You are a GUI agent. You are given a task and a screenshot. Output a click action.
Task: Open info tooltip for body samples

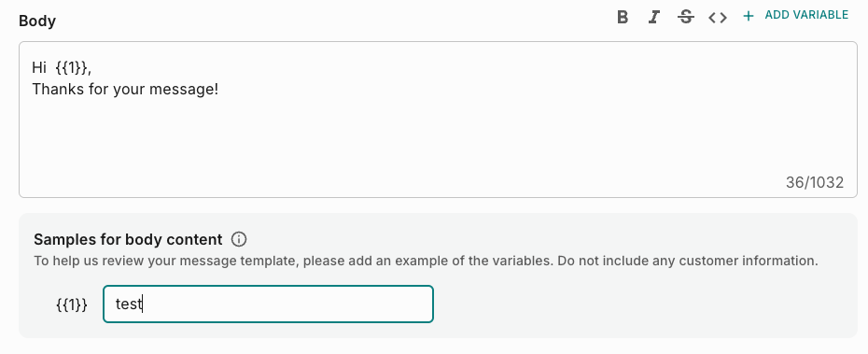tap(239, 239)
